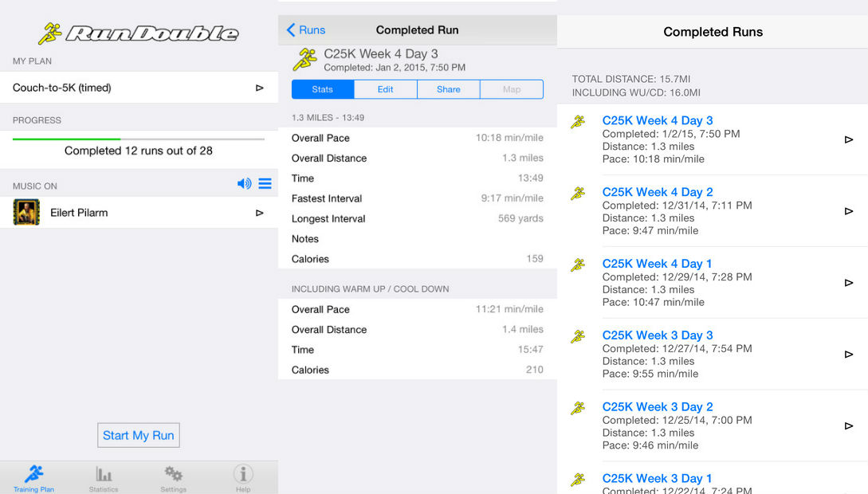The height and width of the screenshot is (494, 868).
Task: Tap the Eilert Pilarm album artwork
Action: [26, 213]
